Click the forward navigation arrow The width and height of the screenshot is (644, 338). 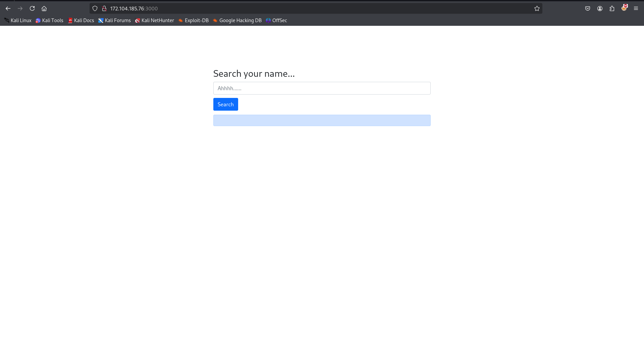20,8
